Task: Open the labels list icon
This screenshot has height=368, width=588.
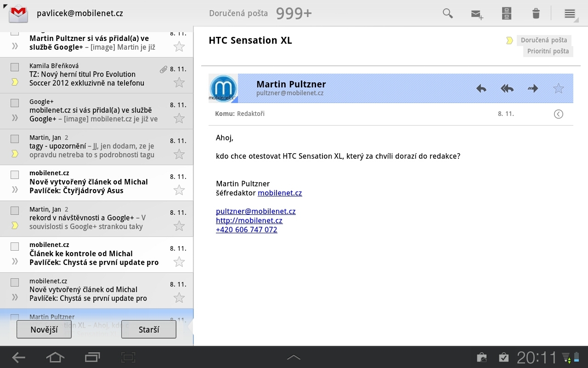Action: [x=506, y=13]
